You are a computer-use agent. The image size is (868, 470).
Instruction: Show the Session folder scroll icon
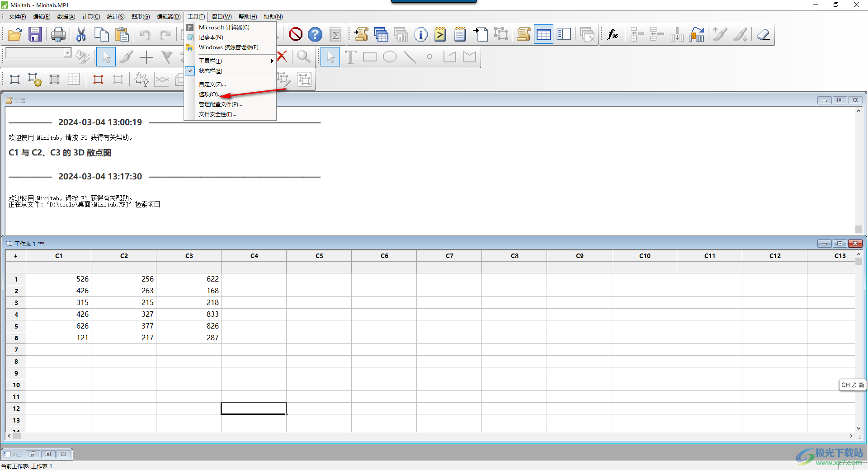tap(361, 34)
